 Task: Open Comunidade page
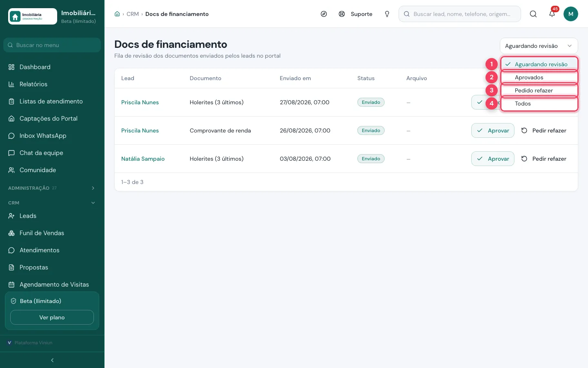click(x=52, y=170)
